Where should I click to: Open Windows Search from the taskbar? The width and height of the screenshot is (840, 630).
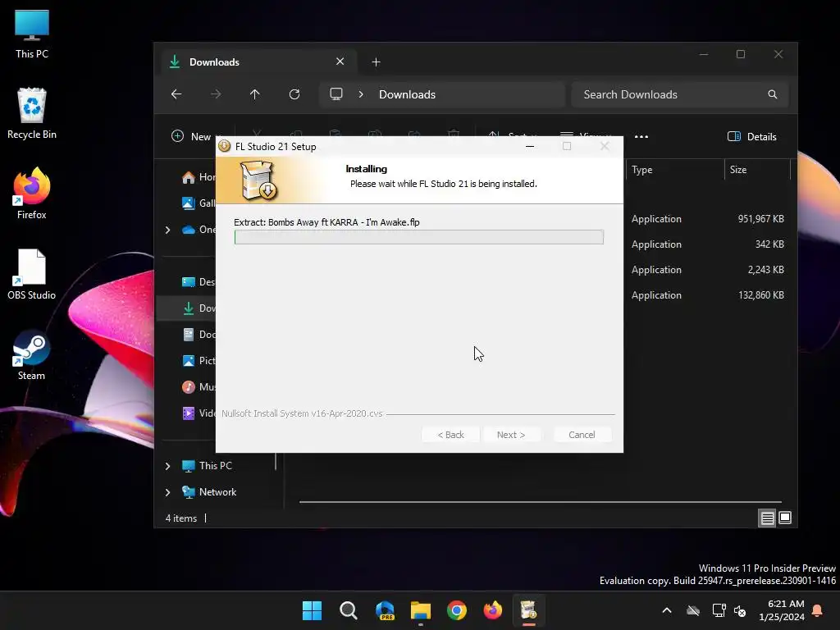[348, 610]
